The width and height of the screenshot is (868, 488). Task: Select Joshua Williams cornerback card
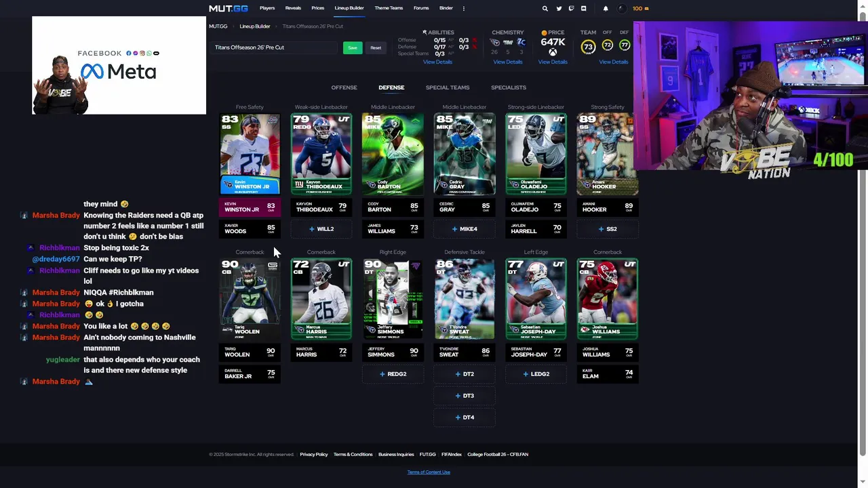coord(608,299)
